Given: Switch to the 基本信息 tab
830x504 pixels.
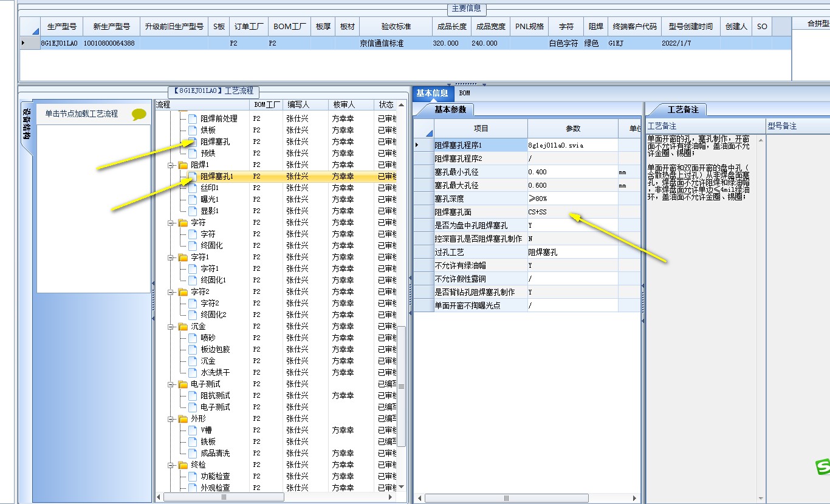Looking at the screenshot, I should 432,93.
